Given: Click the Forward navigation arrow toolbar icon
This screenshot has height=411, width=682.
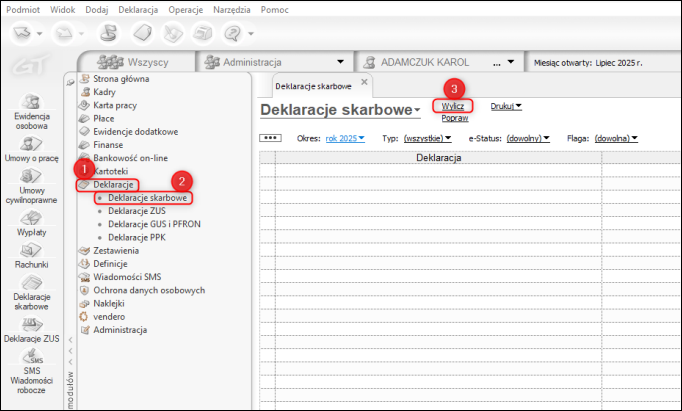Looking at the screenshot, I should [x=64, y=33].
